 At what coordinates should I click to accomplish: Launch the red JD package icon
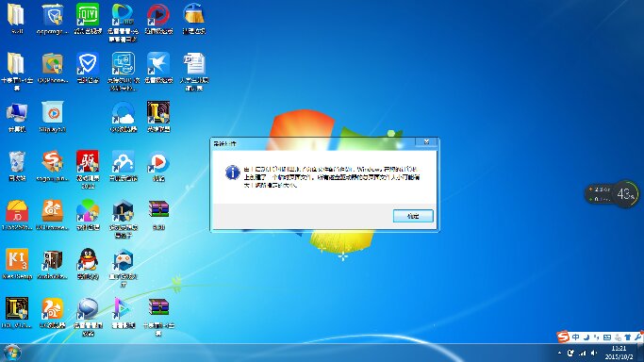(x=17, y=210)
